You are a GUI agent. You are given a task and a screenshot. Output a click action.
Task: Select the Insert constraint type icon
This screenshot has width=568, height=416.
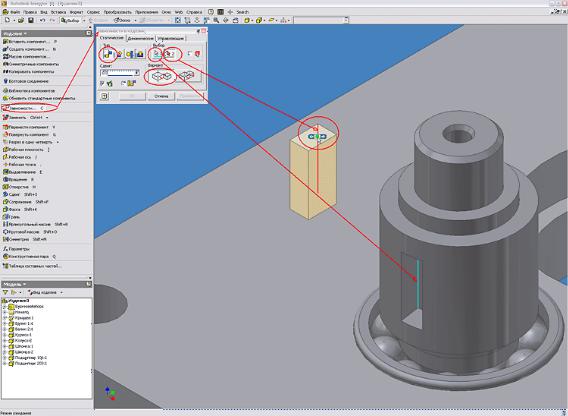point(140,54)
